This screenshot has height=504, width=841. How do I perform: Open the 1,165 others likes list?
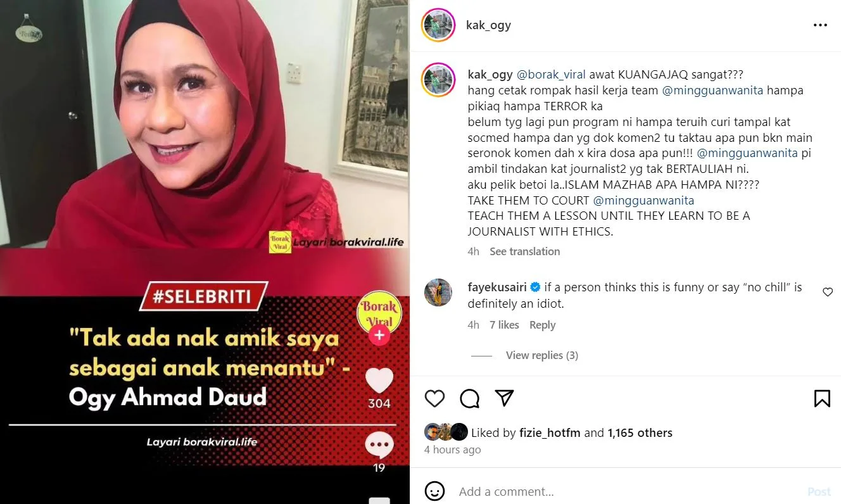click(x=640, y=433)
